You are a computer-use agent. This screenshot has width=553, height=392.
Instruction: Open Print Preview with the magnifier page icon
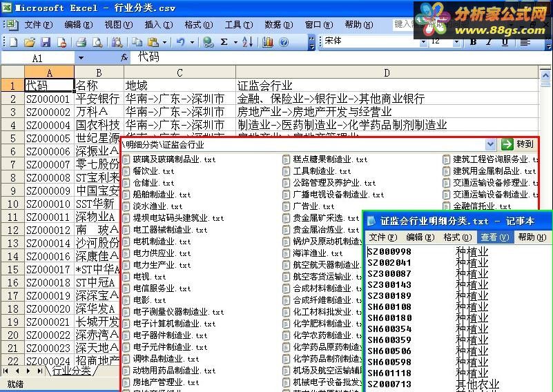click(97, 42)
